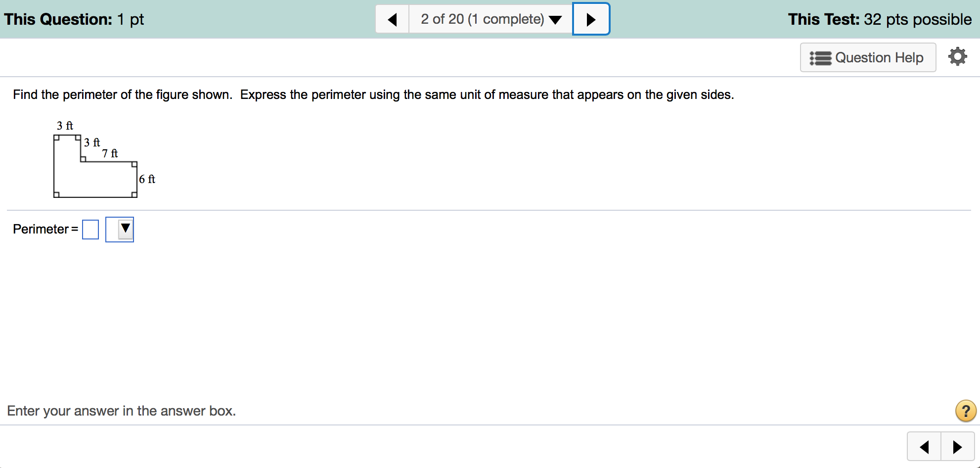Open the gear settings icon
The width and height of the screenshot is (980, 468).
click(957, 57)
